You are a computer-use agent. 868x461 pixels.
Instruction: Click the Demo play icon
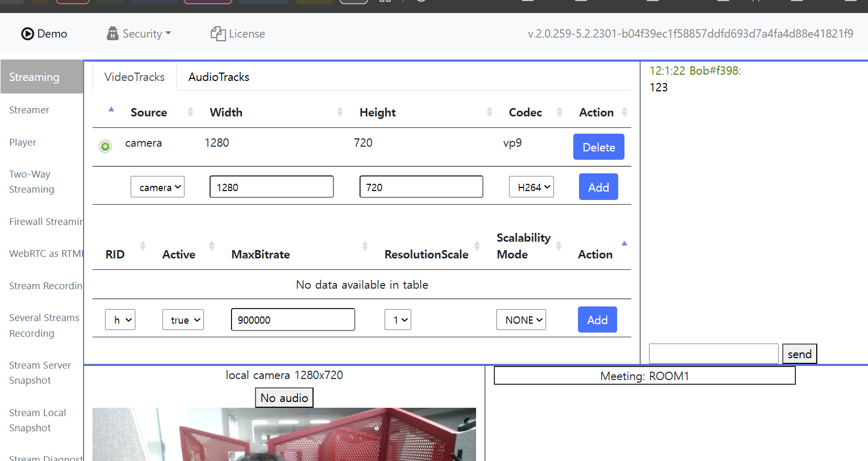pos(27,33)
